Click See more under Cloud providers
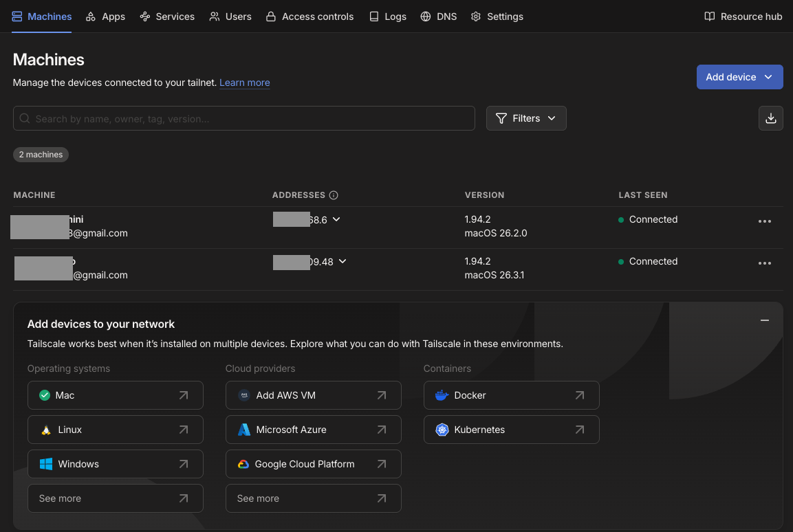Image resolution: width=793 pixels, height=532 pixels. [x=313, y=498]
